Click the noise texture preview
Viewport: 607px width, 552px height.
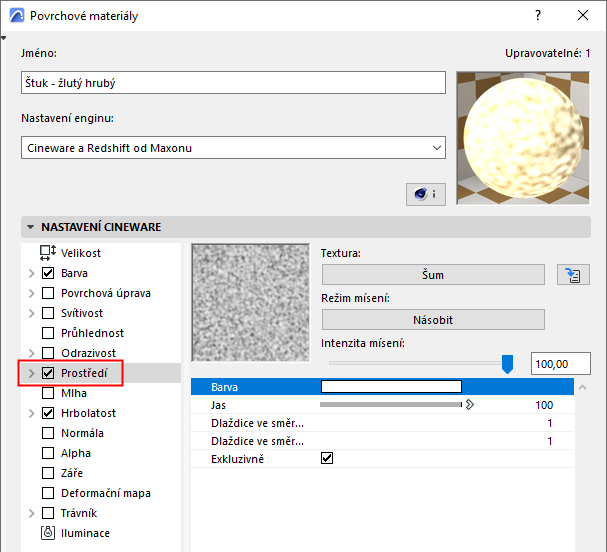tap(250, 302)
